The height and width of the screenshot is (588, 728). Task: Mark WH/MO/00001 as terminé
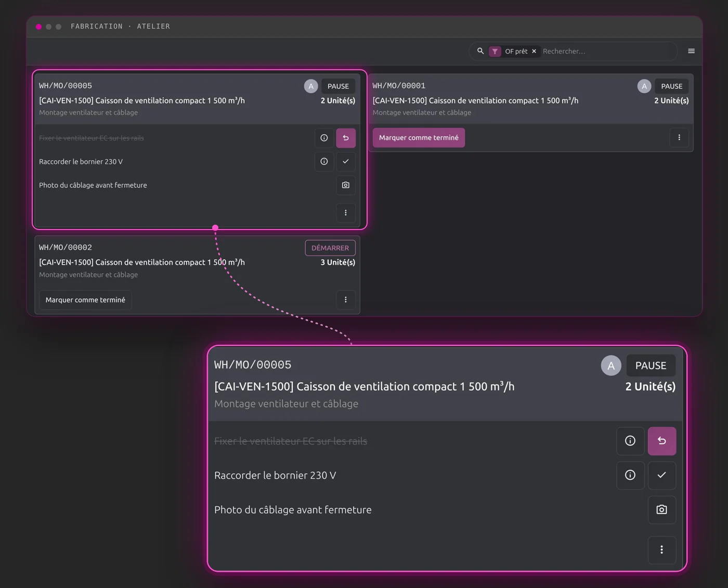point(419,137)
